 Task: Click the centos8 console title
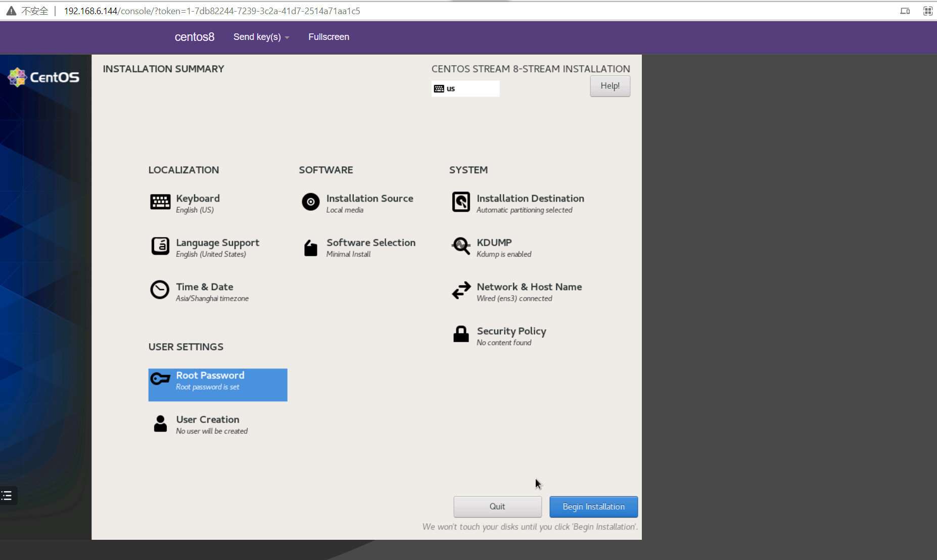pyautogui.click(x=195, y=37)
